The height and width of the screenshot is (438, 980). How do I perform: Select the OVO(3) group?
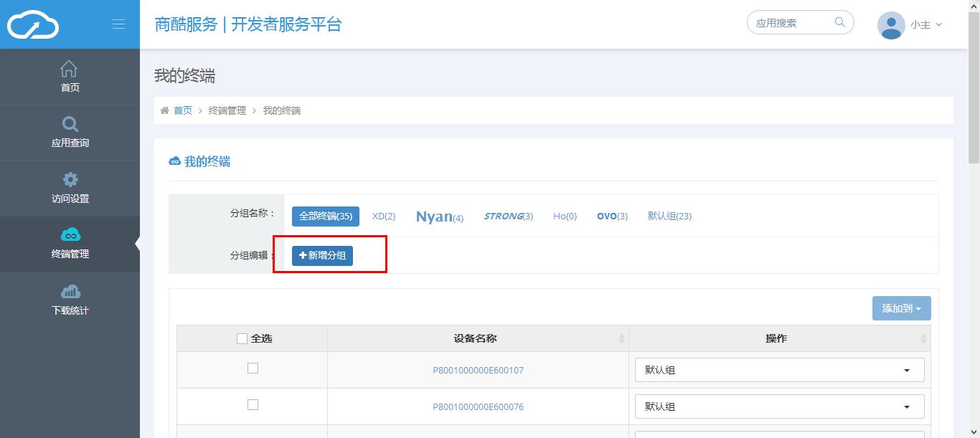click(613, 216)
